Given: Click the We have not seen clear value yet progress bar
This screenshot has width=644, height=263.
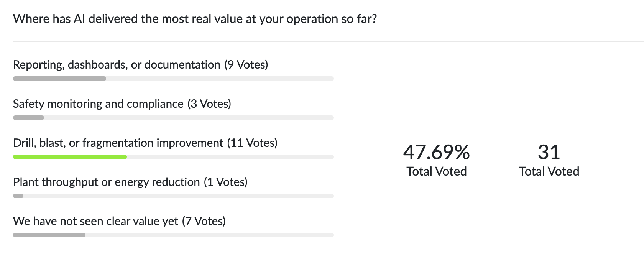Looking at the screenshot, I should 173,235.
